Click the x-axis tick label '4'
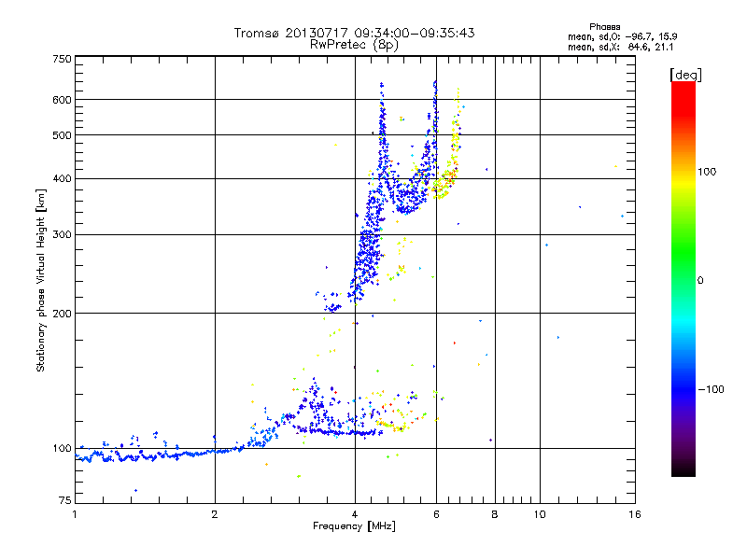Screen dimensions: 747x560 click(355, 514)
